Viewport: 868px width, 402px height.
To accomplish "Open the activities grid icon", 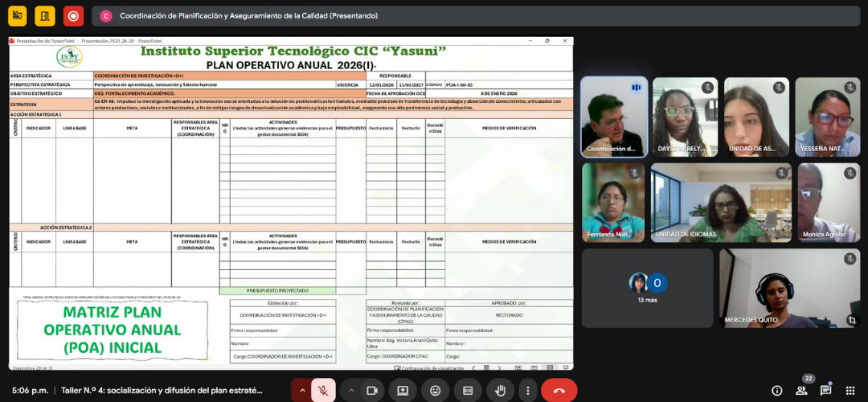I will coord(850,390).
